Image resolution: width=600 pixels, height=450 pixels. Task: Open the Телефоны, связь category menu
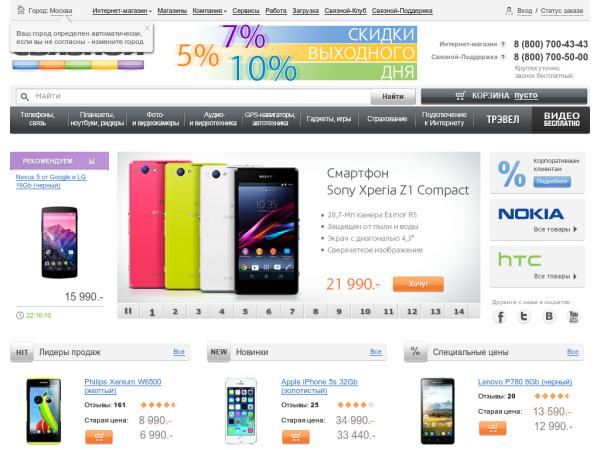point(38,119)
